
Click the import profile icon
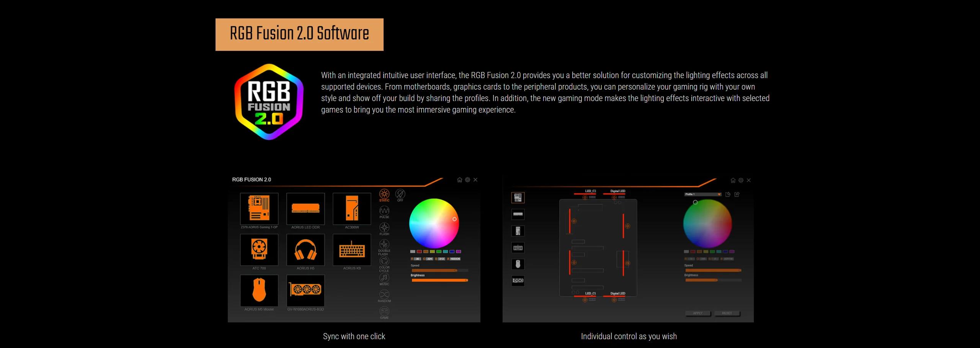(728, 194)
